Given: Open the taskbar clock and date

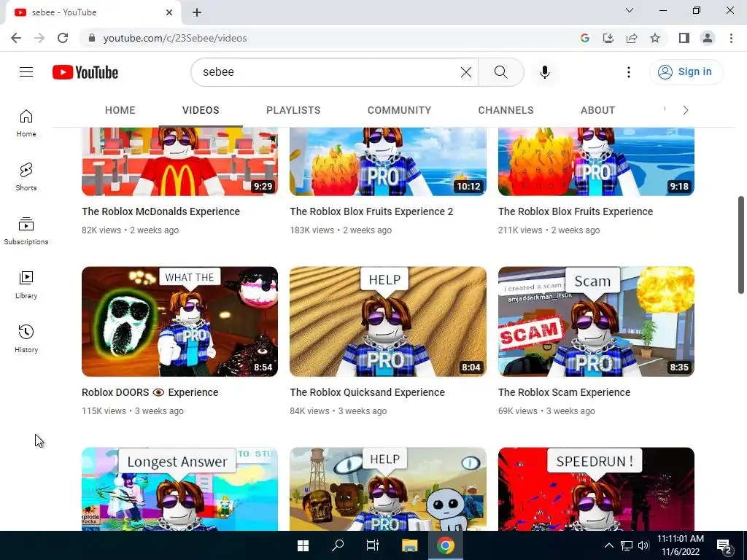Looking at the screenshot, I should click(x=681, y=545).
